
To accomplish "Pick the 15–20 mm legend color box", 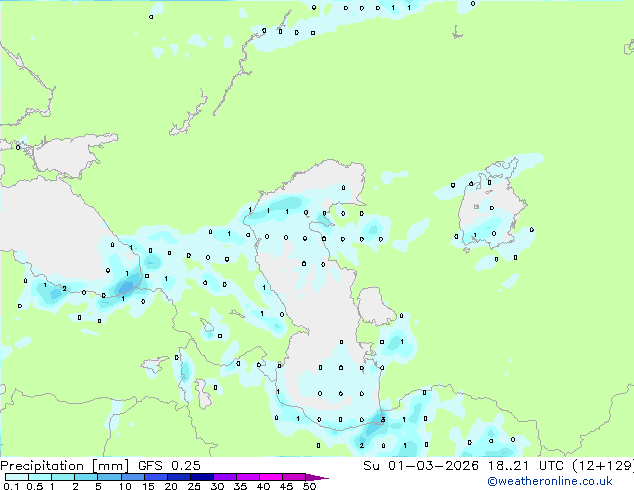I will pyautogui.click(x=156, y=477).
